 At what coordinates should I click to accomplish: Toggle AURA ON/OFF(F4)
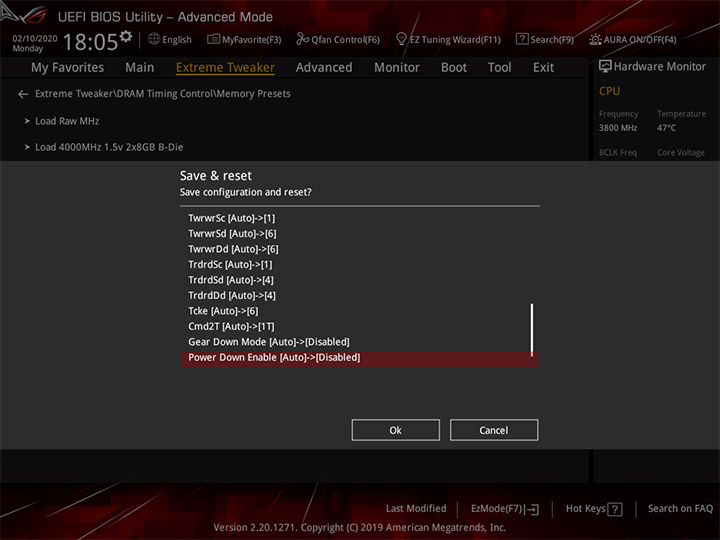point(640,40)
